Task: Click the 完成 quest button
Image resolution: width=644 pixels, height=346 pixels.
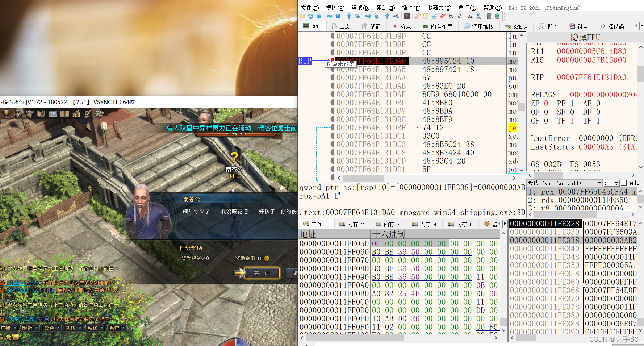Action: coord(262,273)
